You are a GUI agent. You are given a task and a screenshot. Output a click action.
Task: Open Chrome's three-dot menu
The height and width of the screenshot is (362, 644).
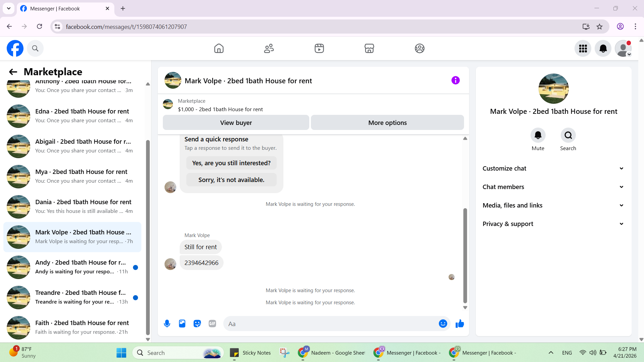tap(635, 27)
